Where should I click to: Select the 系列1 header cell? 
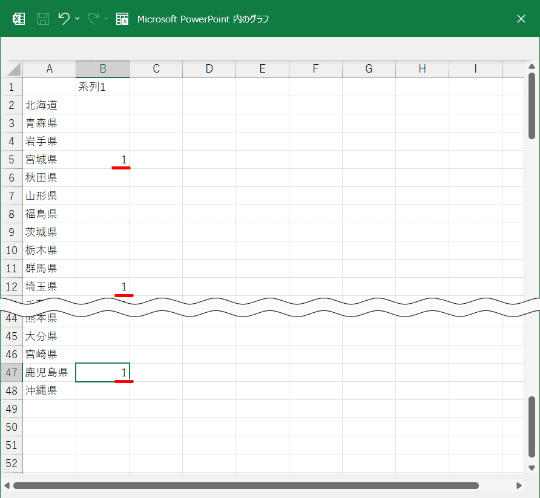tap(103, 87)
